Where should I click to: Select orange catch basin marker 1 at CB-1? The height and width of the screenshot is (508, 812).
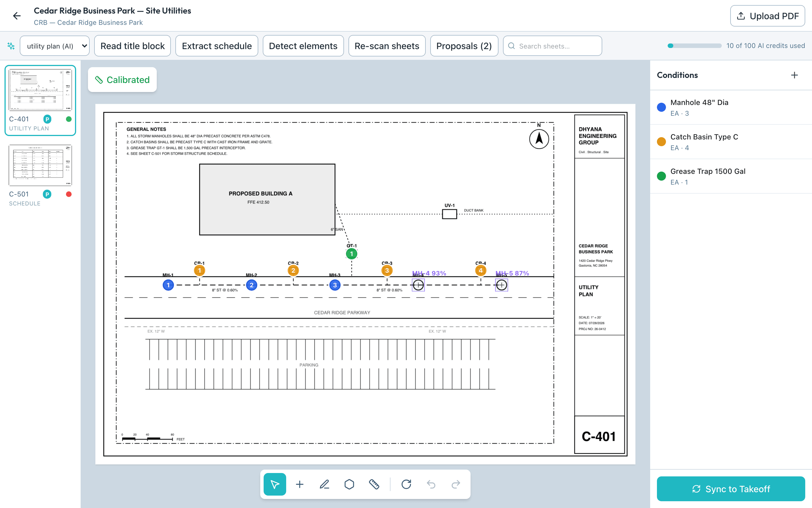[200, 270]
